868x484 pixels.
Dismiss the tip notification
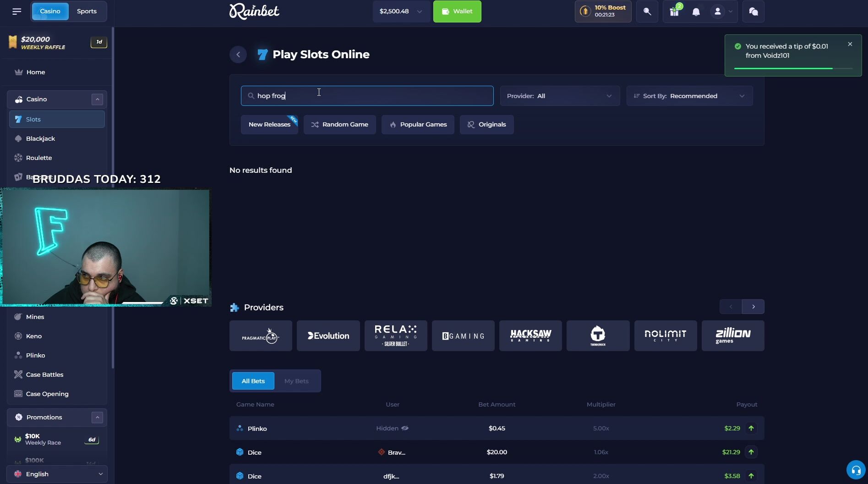pos(850,44)
